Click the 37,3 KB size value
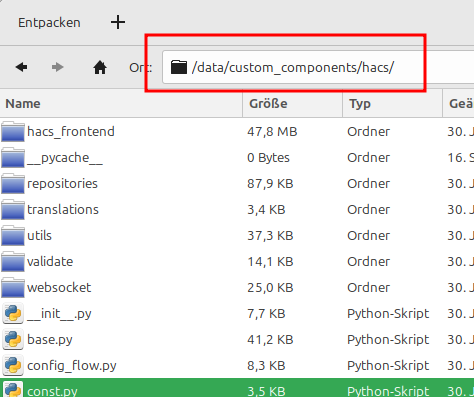474x397 pixels. (x=270, y=236)
